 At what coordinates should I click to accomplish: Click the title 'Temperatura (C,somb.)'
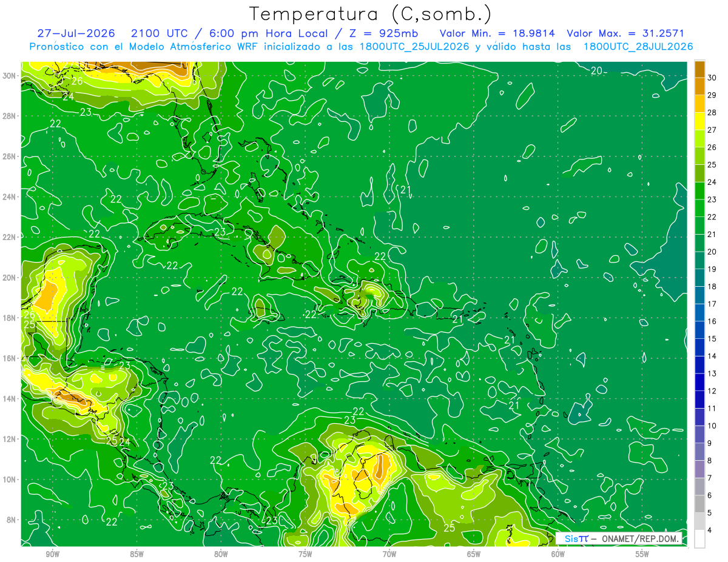point(371,14)
